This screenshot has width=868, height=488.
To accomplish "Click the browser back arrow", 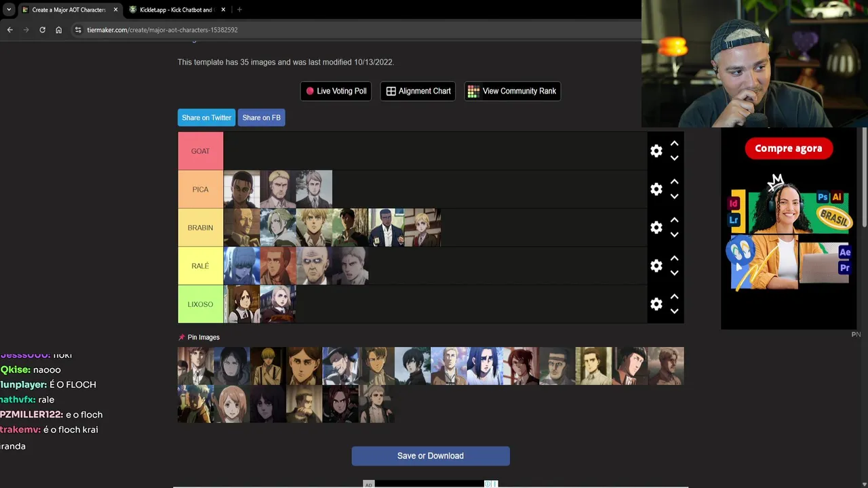I will pos(9,30).
